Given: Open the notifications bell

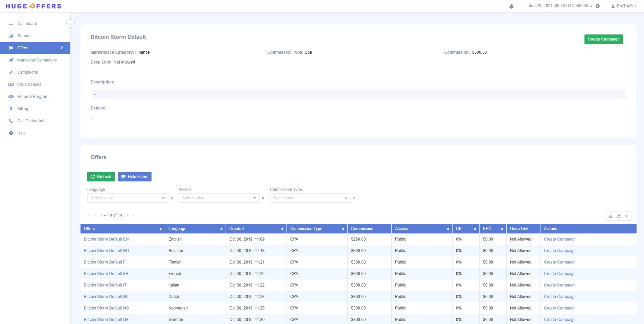Looking at the screenshot, I should (511, 6).
